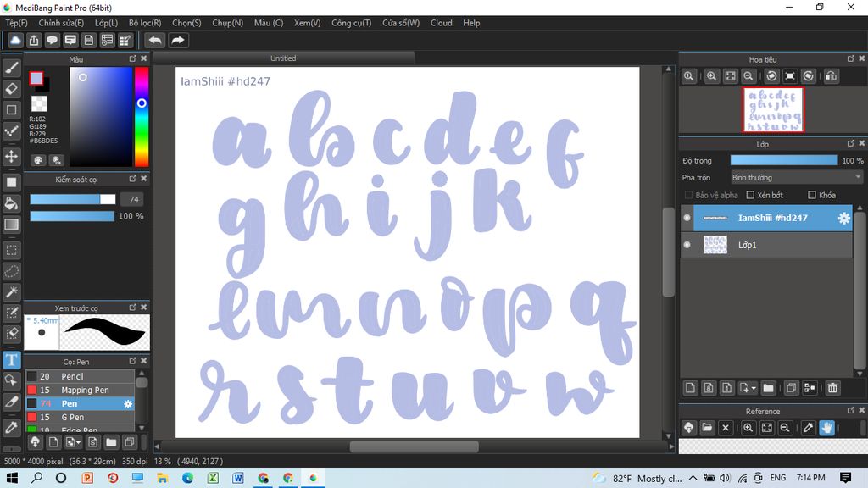868x488 pixels.
Task: Open the Tệp(F) menu
Action: click(x=17, y=23)
